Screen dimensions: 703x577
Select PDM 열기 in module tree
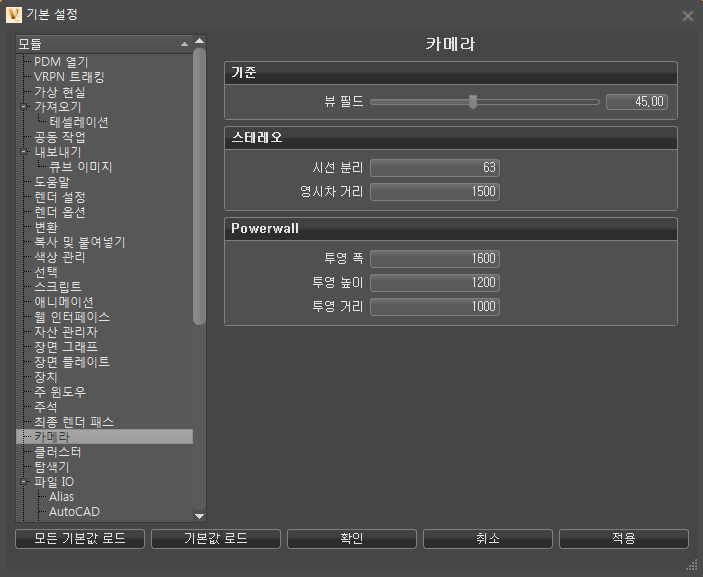pyautogui.click(x=61, y=62)
